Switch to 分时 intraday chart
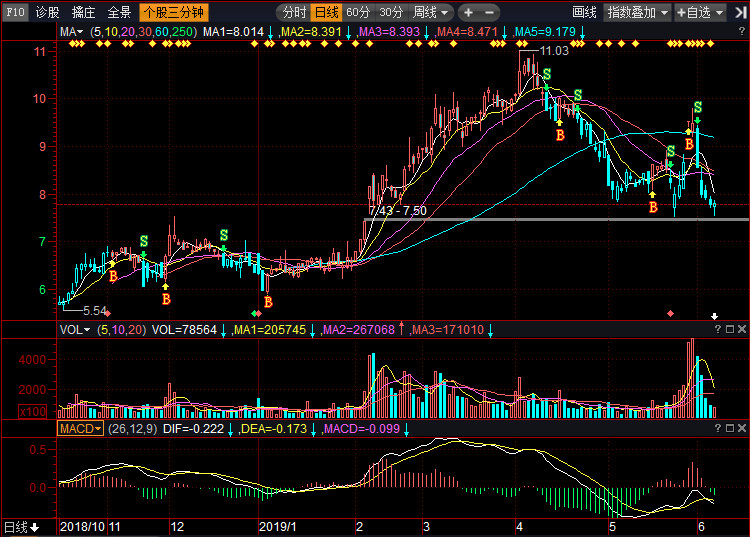 point(293,13)
